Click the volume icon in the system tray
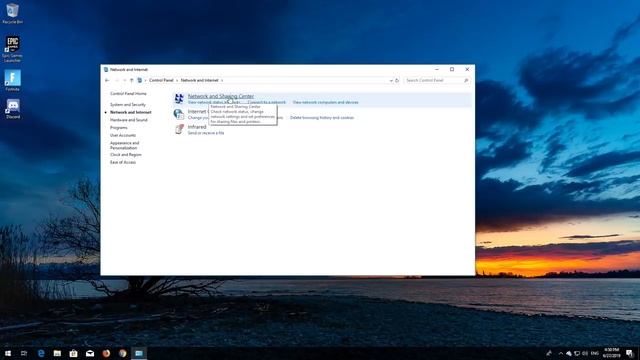The width and height of the screenshot is (640, 360). tap(585, 353)
